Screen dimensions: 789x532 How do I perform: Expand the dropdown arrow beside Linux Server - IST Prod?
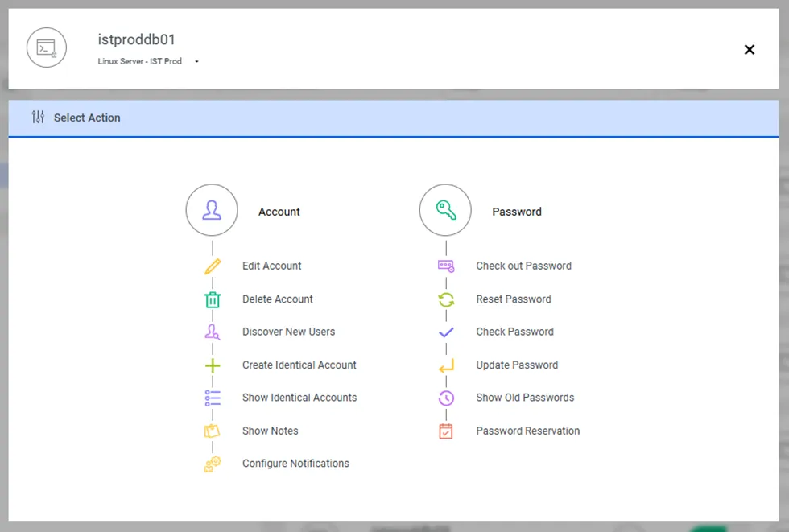(x=196, y=61)
